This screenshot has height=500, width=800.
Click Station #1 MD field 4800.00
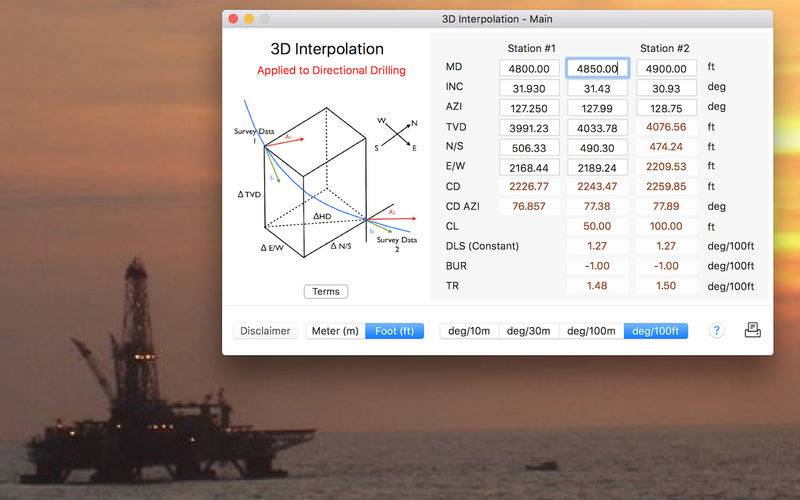[529, 68]
